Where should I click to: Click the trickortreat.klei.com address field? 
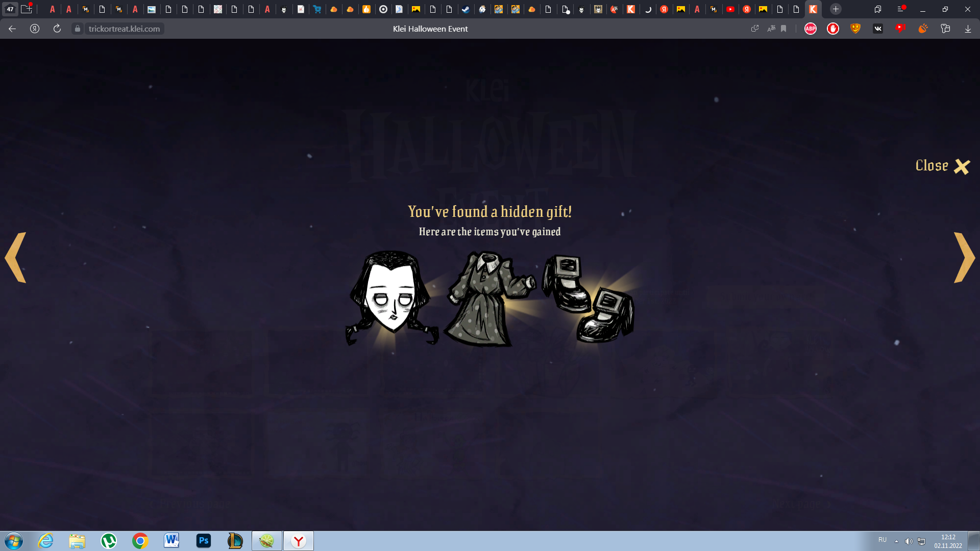pos(124,29)
